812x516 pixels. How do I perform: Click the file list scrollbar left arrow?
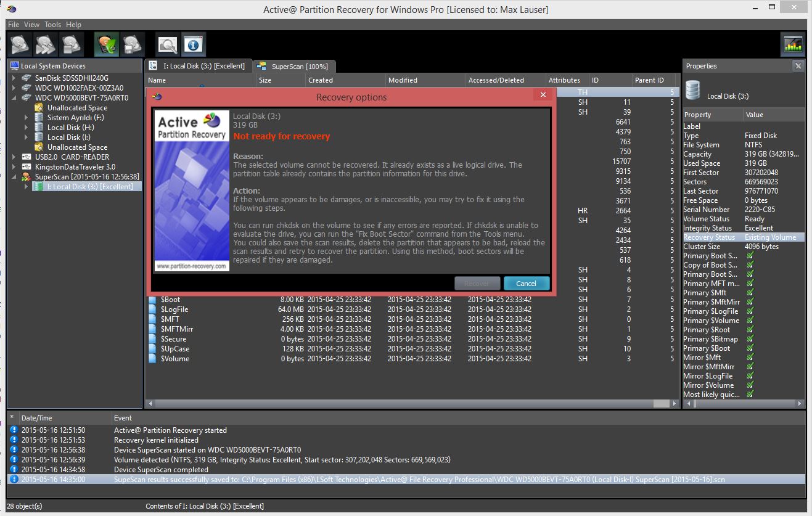150,404
